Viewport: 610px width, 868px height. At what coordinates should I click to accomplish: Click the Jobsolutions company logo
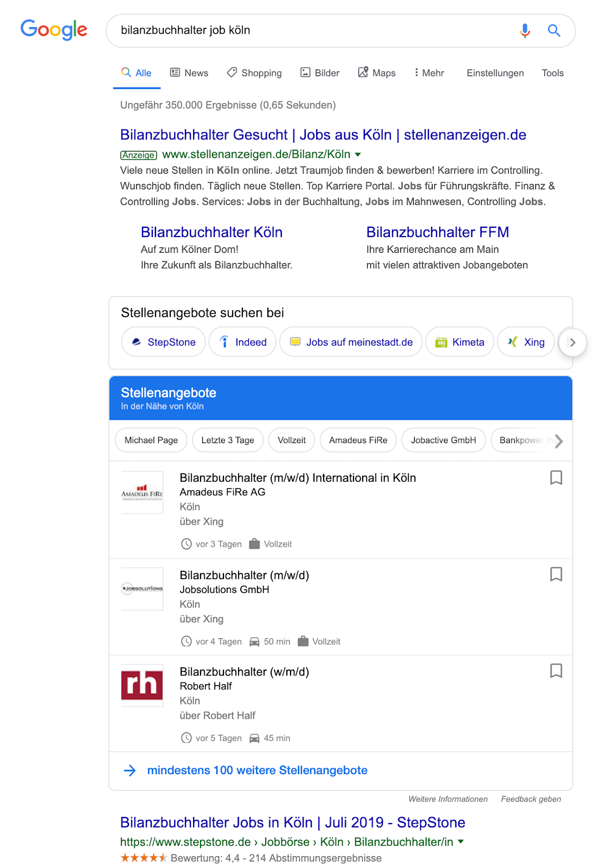point(142,589)
